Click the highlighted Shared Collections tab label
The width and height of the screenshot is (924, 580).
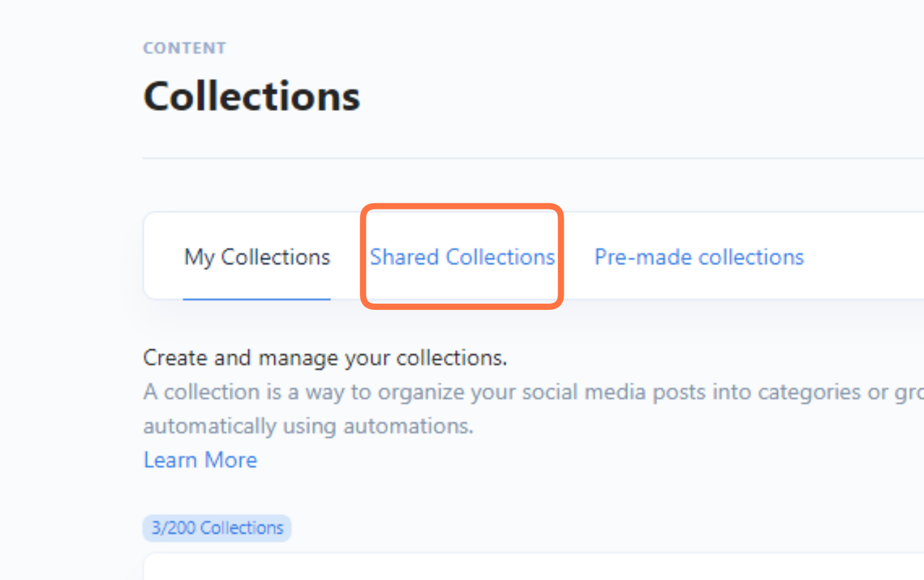click(462, 257)
